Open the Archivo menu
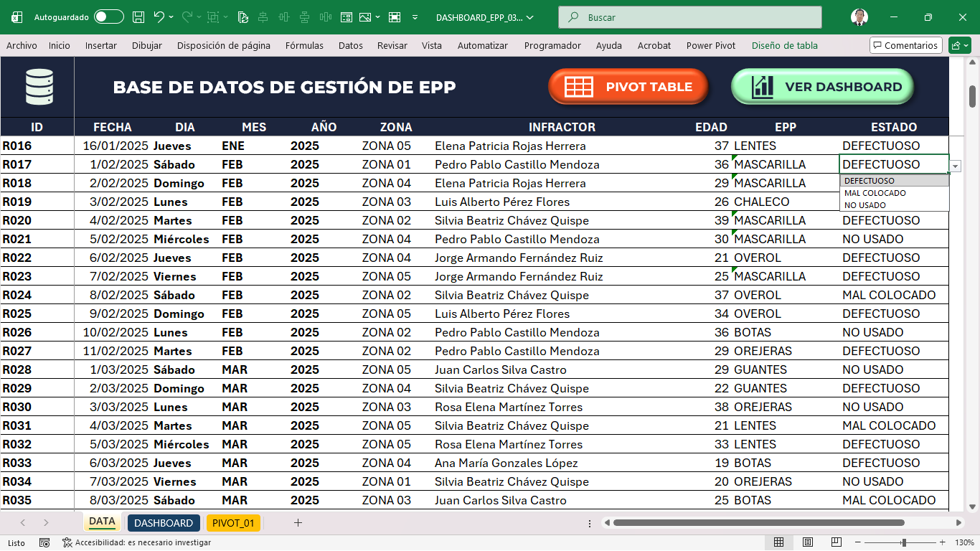This screenshot has width=980, height=551. coord(22,45)
